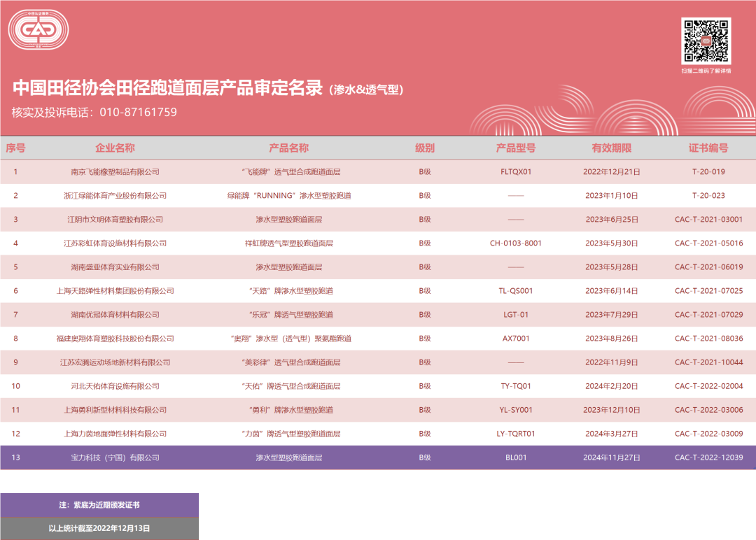The height and width of the screenshot is (540, 756).
Task: Select company 湖南优冠体育材料有限公司
Action: (115, 315)
